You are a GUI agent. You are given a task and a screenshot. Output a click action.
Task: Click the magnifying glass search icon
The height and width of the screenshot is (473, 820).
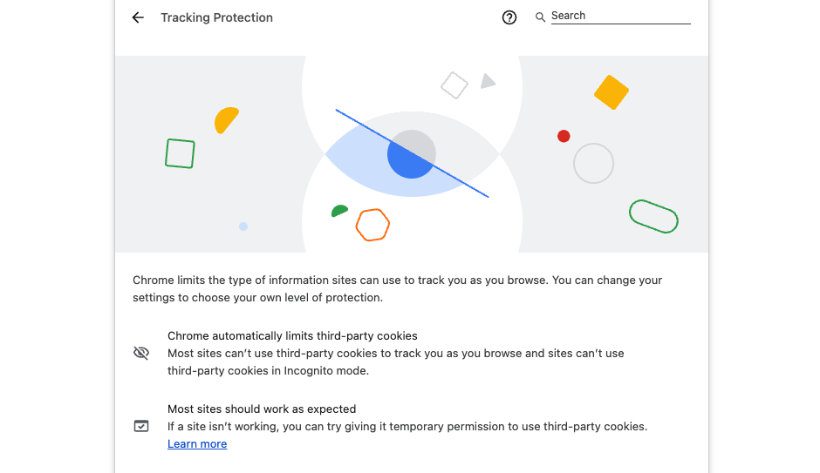pyautogui.click(x=540, y=17)
